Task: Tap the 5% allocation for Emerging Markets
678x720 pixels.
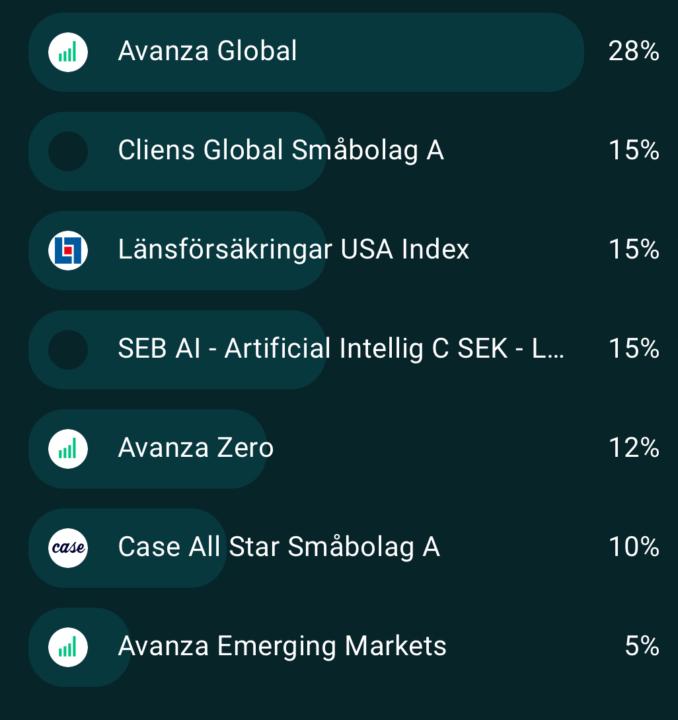Action: point(641,647)
